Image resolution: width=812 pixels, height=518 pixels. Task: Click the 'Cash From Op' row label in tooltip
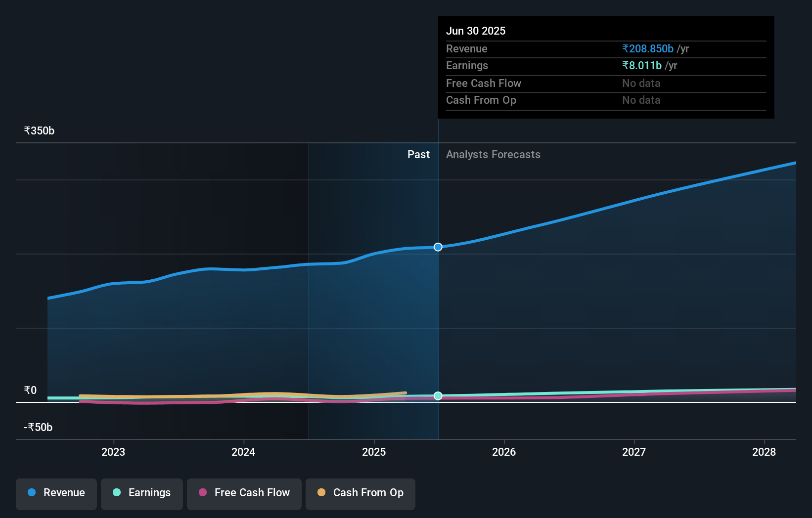[x=481, y=100]
